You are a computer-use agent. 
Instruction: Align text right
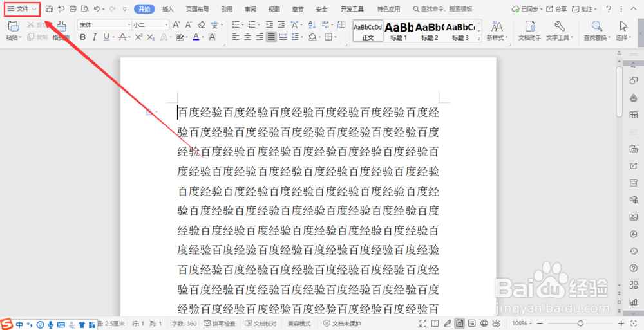tap(260, 37)
